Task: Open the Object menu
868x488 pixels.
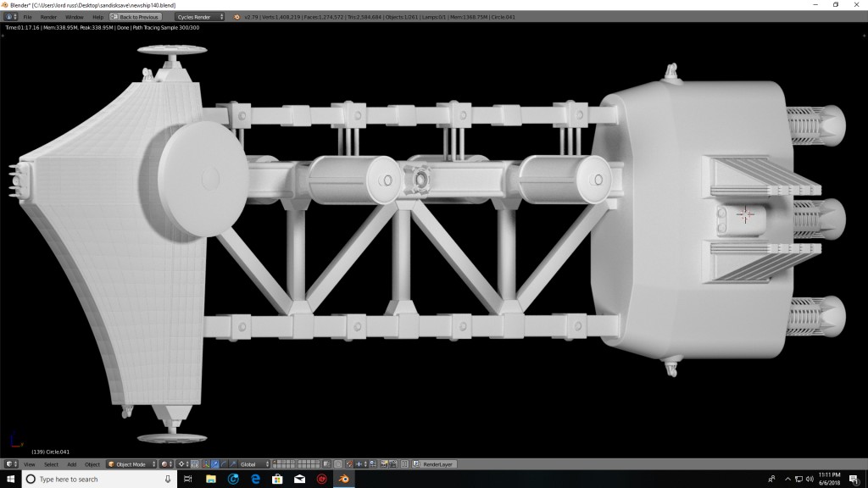Action: click(x=92, y=464)
